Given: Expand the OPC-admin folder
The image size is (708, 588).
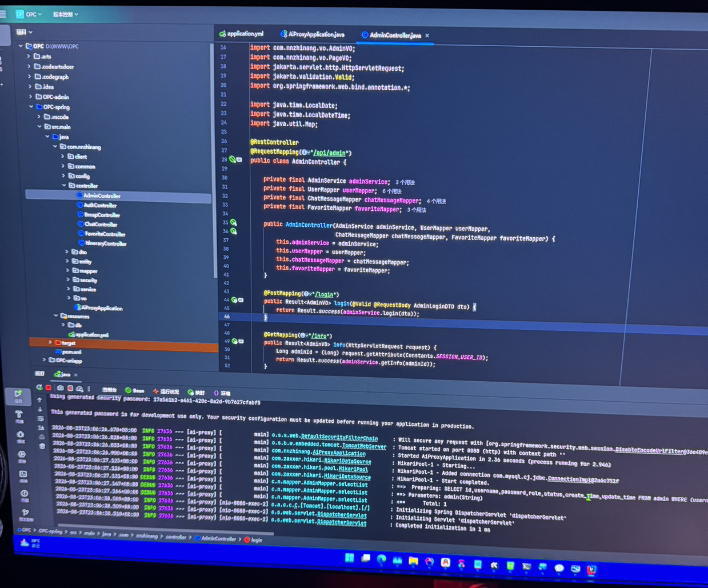Looking at the screenshot, I should [30, 97].
